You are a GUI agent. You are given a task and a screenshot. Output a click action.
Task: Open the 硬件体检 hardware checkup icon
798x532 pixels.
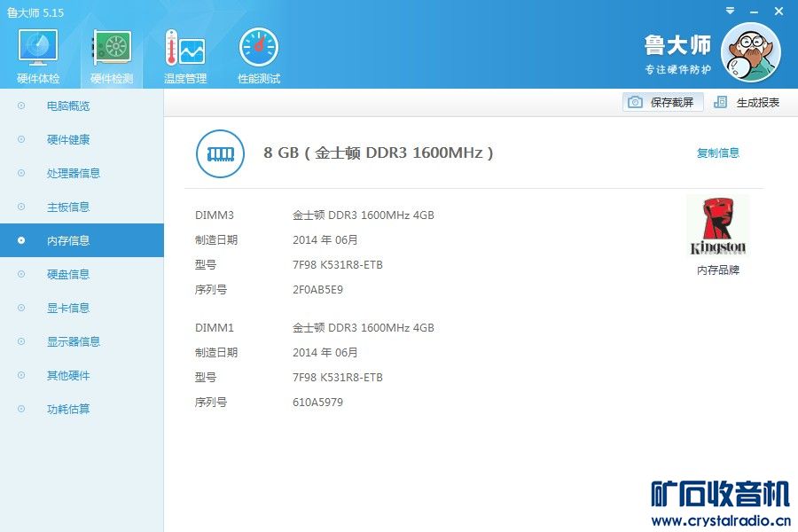coord(38,56)
